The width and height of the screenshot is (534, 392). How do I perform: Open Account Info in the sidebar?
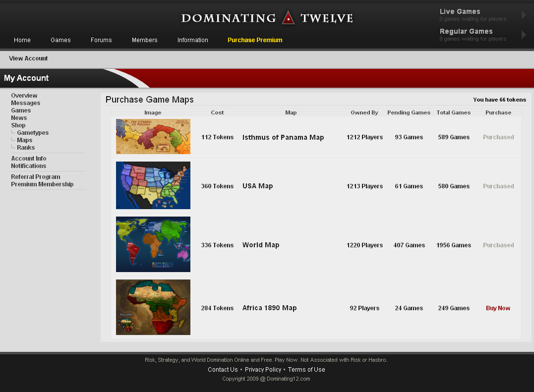click(x=29, y=159)
